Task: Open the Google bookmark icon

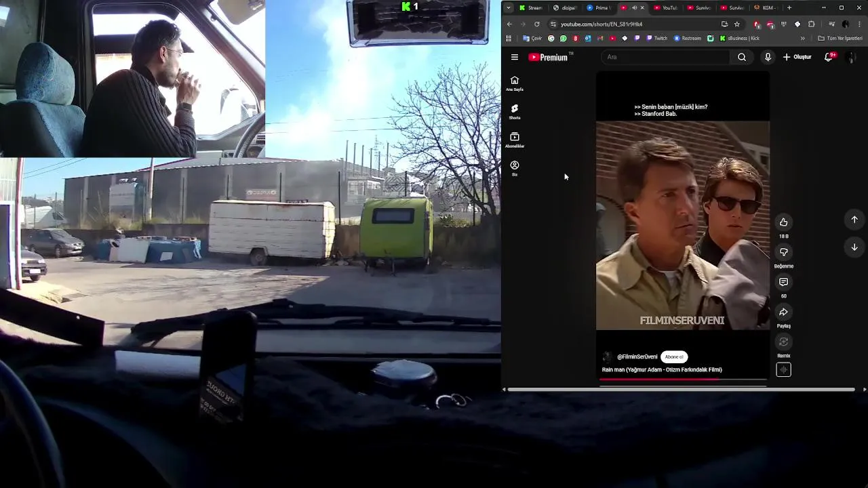Action: 551,38
